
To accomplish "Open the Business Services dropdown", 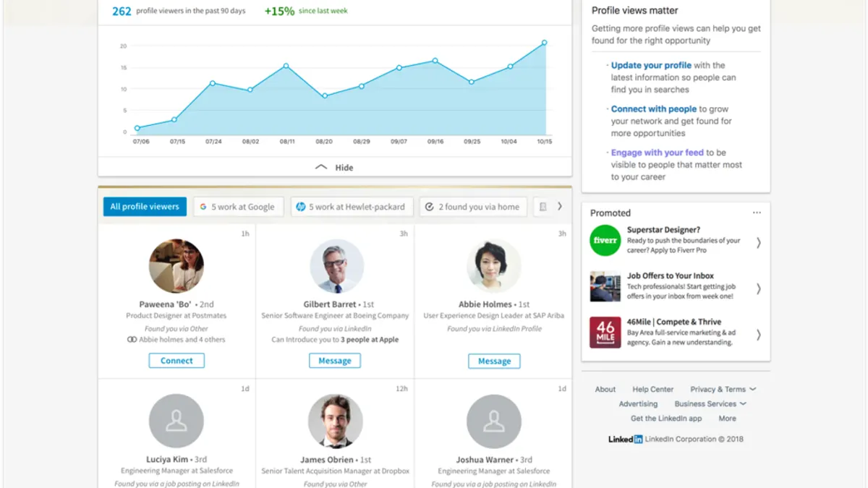I will pos(710,403).
